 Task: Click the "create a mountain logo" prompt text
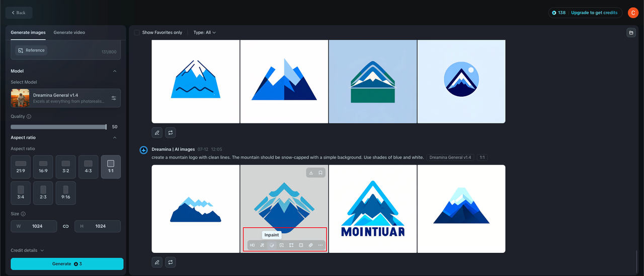click(x=288, y=157)
